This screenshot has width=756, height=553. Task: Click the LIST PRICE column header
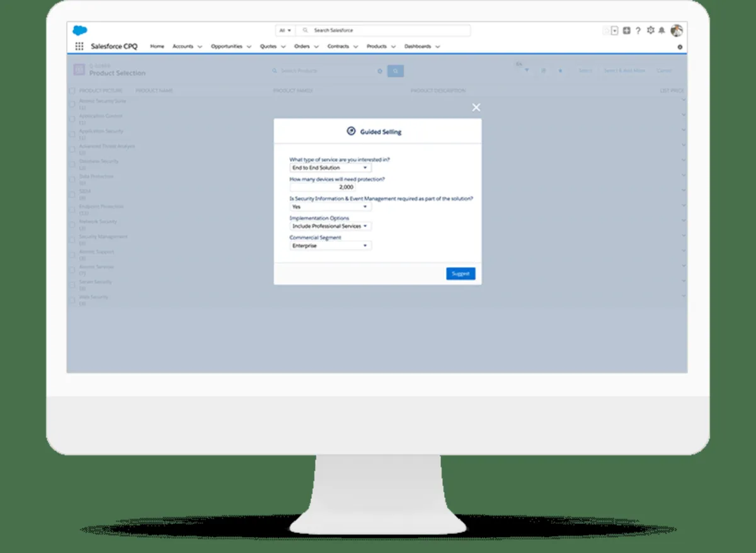[x=672, y=91]
